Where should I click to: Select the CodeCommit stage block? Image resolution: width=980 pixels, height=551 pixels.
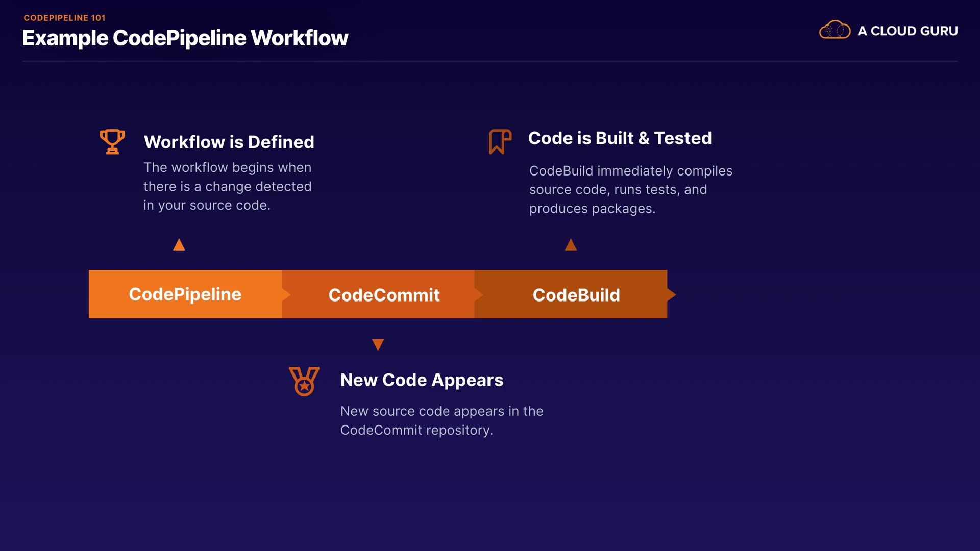tap(383, 295)
